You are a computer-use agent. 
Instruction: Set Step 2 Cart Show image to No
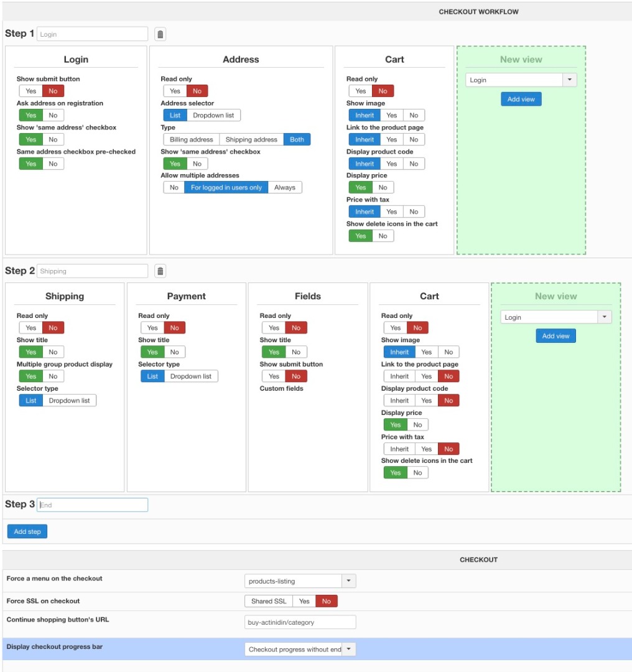(x=448, y=352)
